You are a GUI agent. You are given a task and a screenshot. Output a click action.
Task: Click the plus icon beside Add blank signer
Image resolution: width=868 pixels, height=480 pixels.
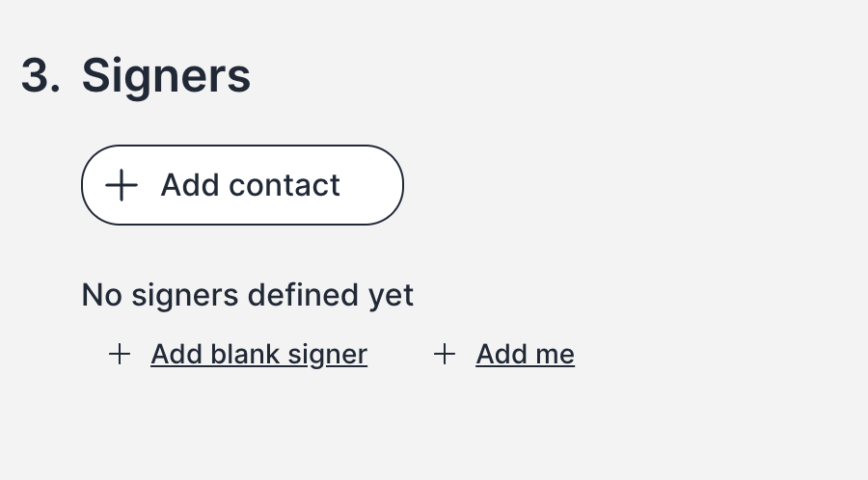coord(119,355)
